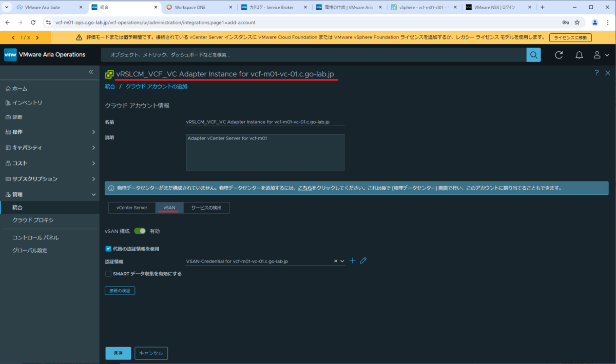The height and width of the screenshot is (364, 616).
Task: Clear the selected VSAN credential
Action: tap(336, 261)
